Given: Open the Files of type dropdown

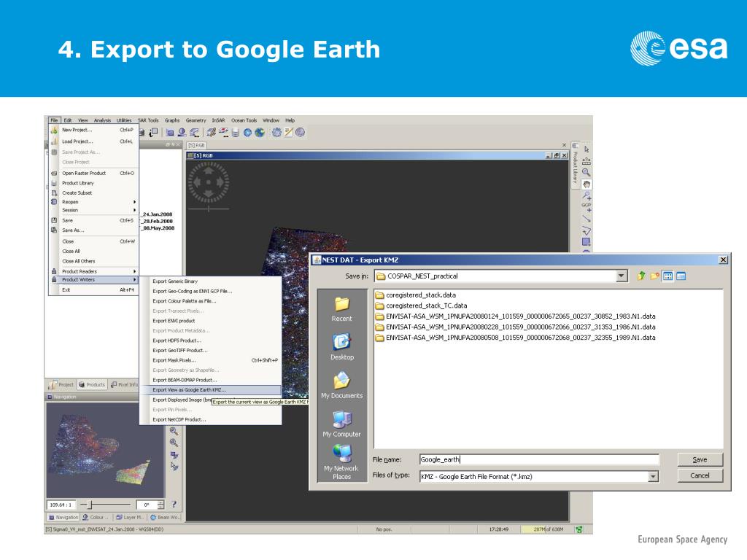Looking at the screenshot, I should point(653,476).
